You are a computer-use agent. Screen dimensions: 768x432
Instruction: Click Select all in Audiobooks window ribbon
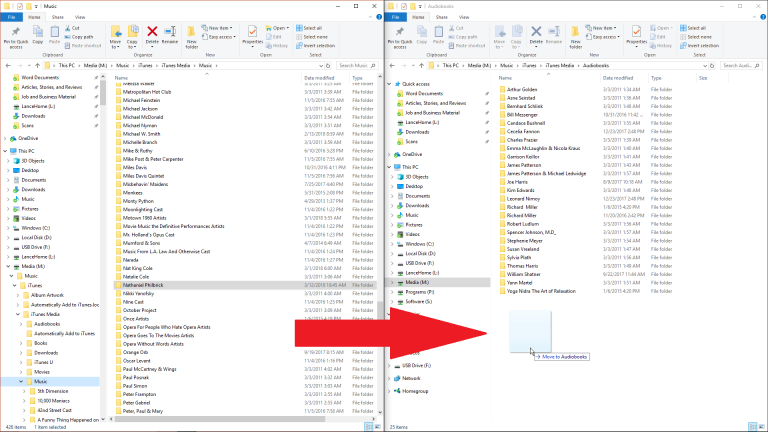pyautogui.click(x=693, y=28)
